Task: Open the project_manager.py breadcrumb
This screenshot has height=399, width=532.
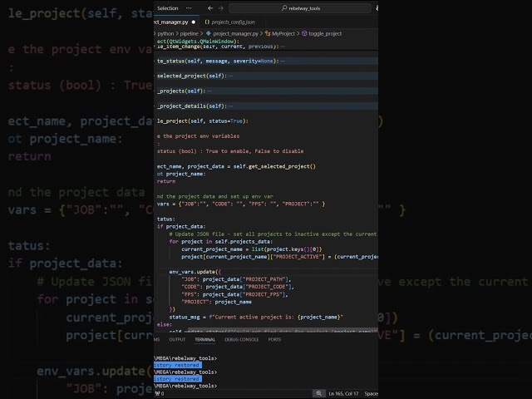Action: point(236,33)
